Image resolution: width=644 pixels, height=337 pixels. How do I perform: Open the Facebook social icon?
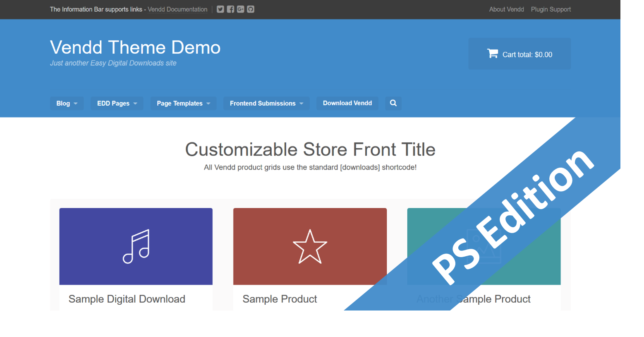230,9
